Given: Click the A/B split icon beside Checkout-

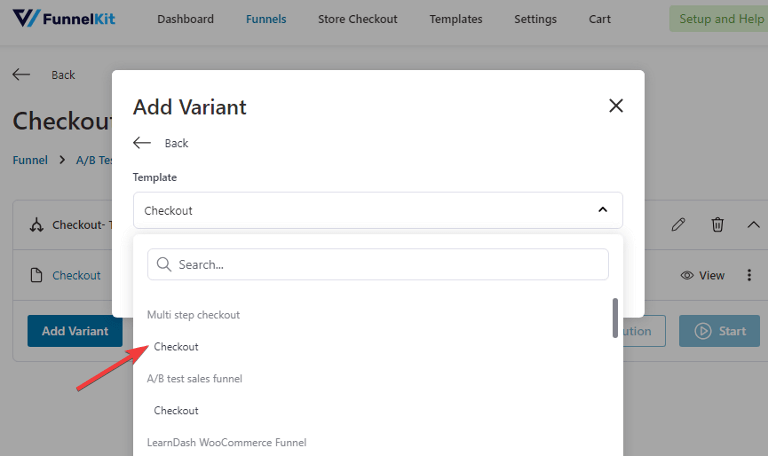Looking at the screenshot, I should 36,225.
